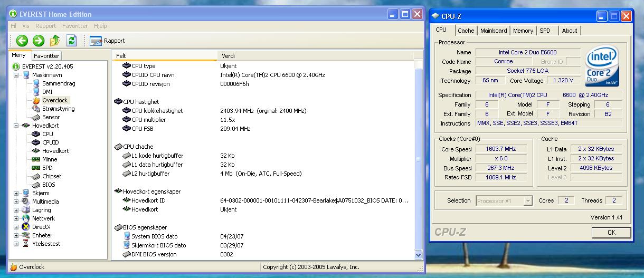
Task: Click the Verdi column header
Action: point(316,55)
